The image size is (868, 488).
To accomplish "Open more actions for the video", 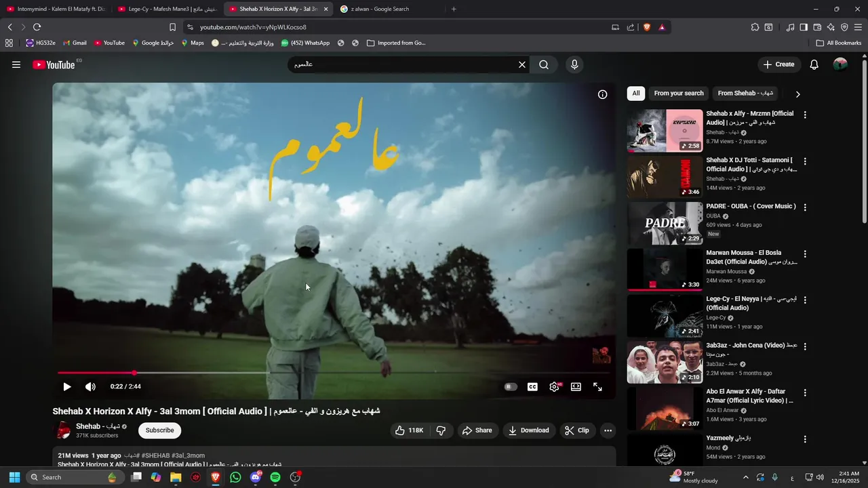I will tap(608, 430).
